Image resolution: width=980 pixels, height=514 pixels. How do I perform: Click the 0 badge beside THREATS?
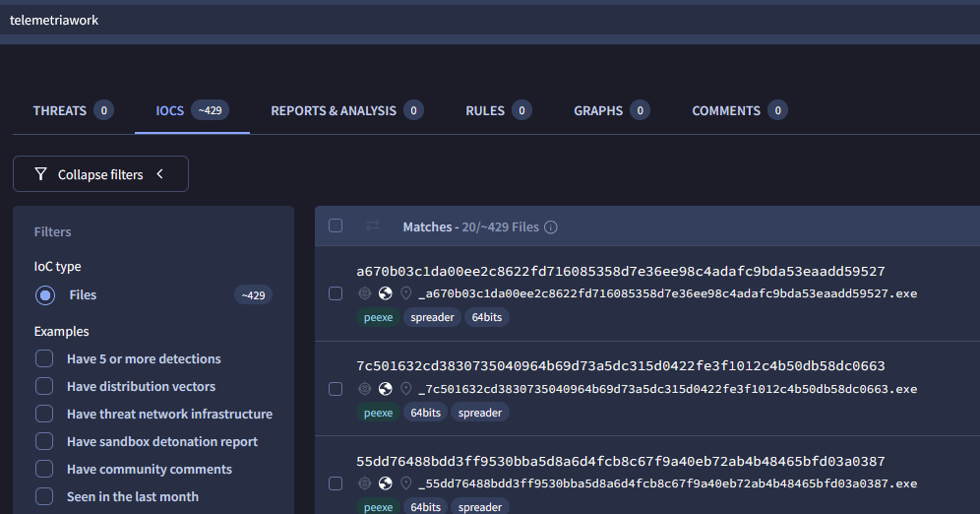[x=103, y=110]
